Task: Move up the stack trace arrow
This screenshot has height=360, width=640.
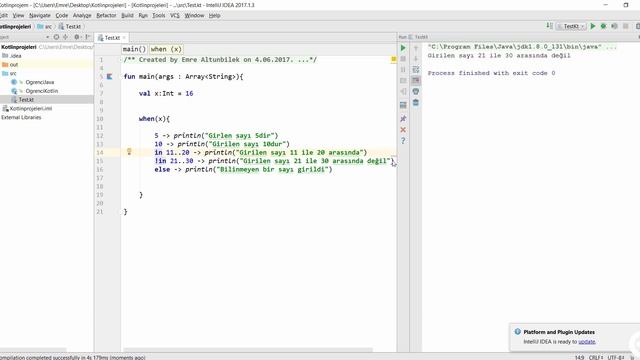Action: tap(416, 48)
